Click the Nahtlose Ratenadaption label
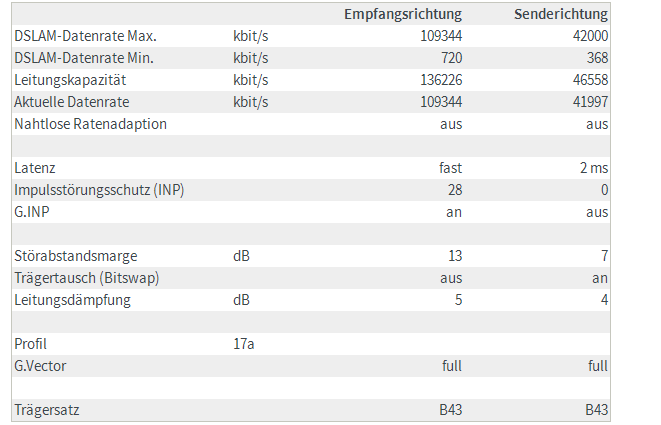The height and width of the screenshot is (425, 661). (x=91, y=124)
